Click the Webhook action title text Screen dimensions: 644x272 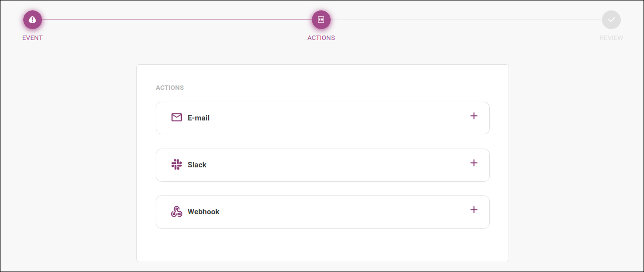204,212
